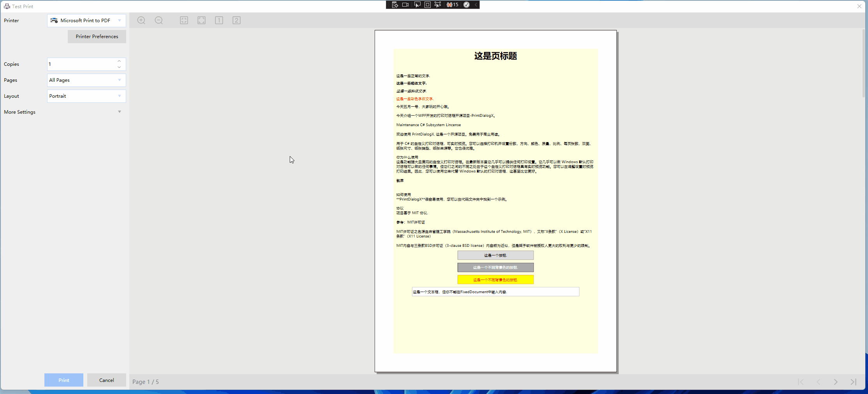Screen dimensions: 868x394
Task: Open binding failures count showing 15
Action: [x=452, y=5]
